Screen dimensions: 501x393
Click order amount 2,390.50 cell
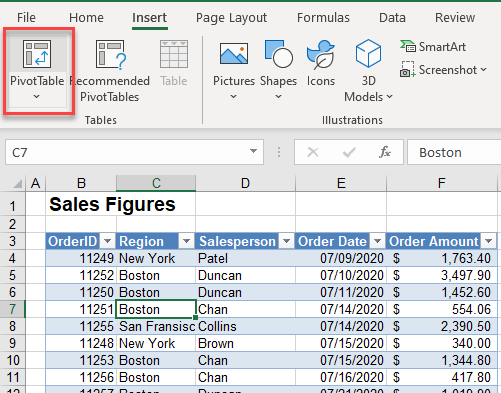tap(442, 326)
